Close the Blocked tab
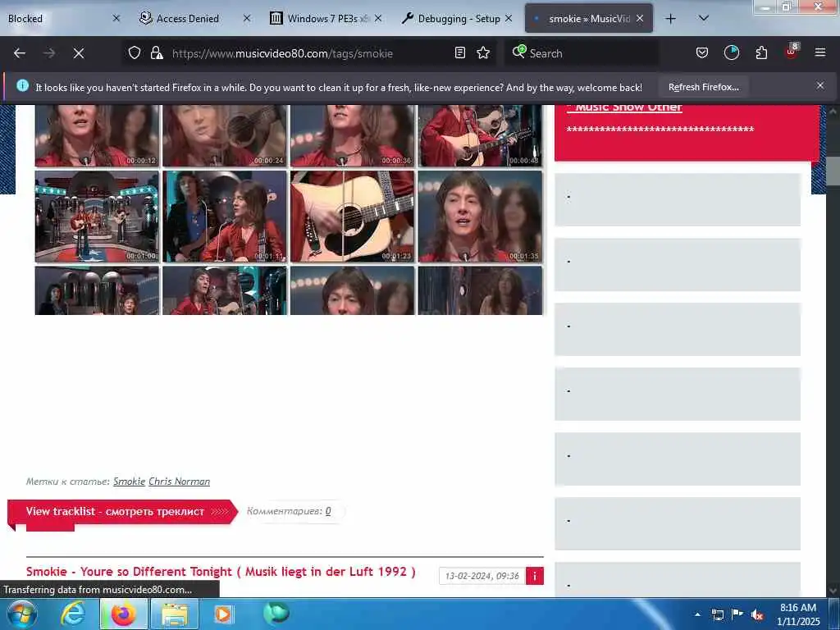The height and width of the screenshot is (630, 840). [x=116, y=18]
